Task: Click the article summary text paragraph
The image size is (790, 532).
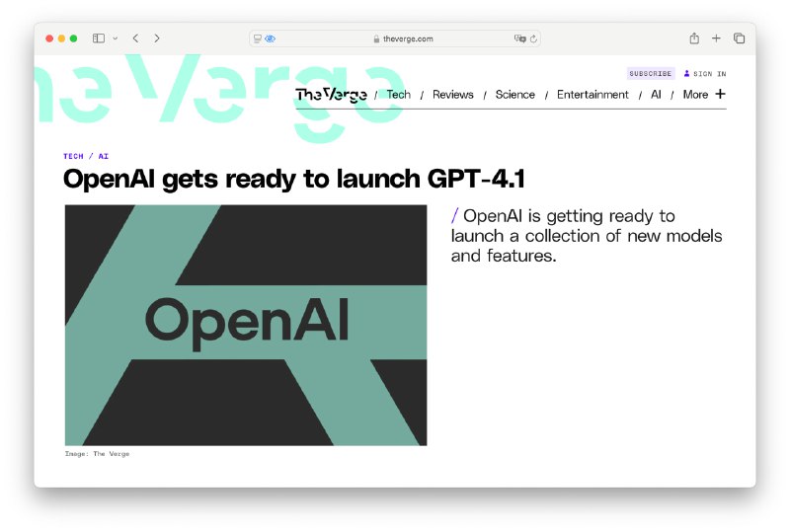Action: (x=587, y=236)
